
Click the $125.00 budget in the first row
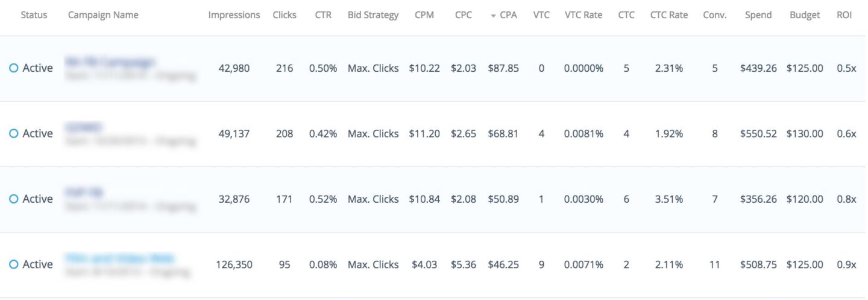pyautogui.click(x=805, y=68)
